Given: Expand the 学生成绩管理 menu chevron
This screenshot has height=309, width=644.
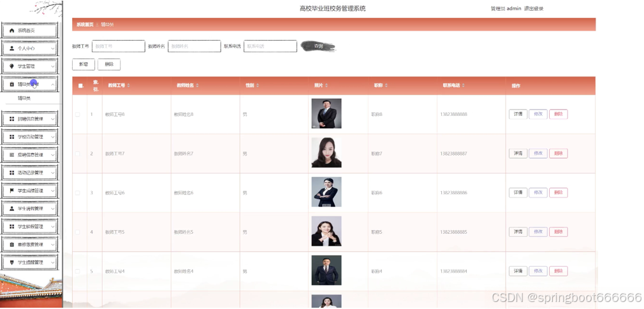Looking at the screenshot, I should click(53, 191).
